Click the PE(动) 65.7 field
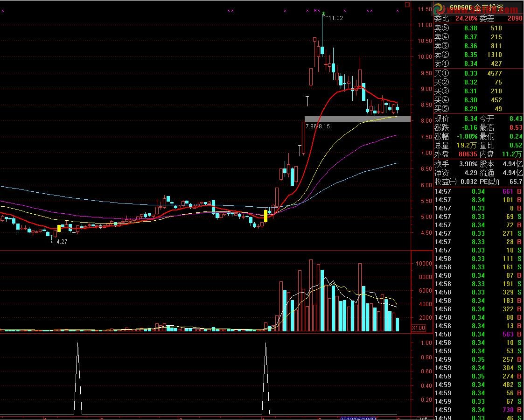This screenshot has height=420, width=524. coord(501,182)
